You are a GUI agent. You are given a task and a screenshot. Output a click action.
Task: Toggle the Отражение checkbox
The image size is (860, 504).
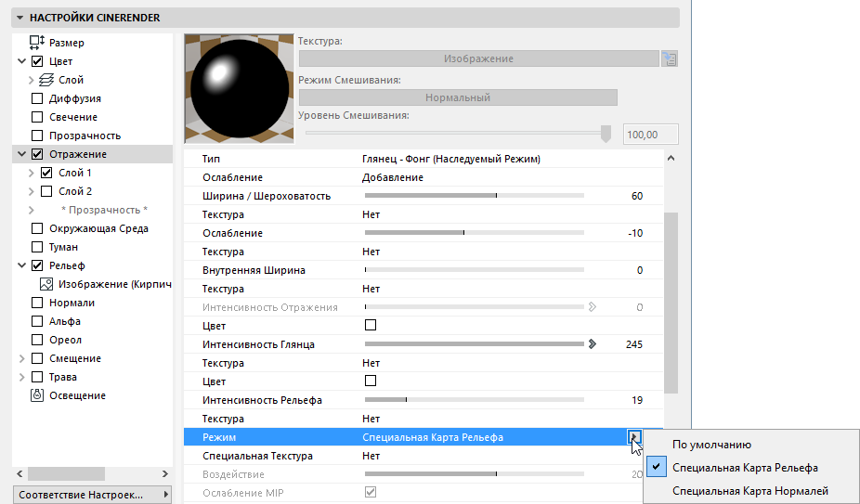37,154
